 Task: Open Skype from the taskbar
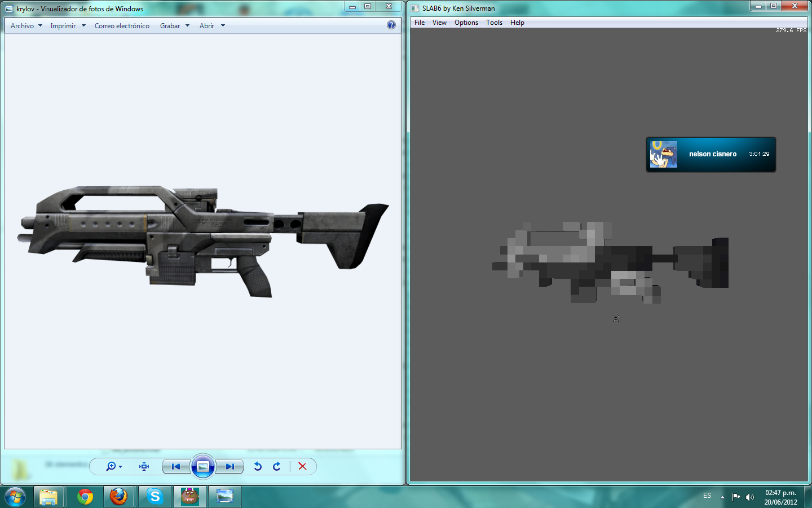click(154, 497)
